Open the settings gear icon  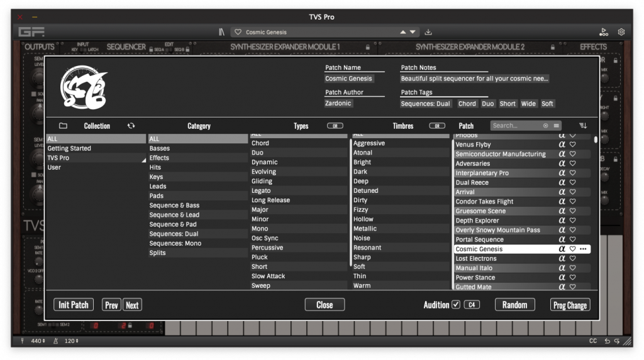click(621, 32)
